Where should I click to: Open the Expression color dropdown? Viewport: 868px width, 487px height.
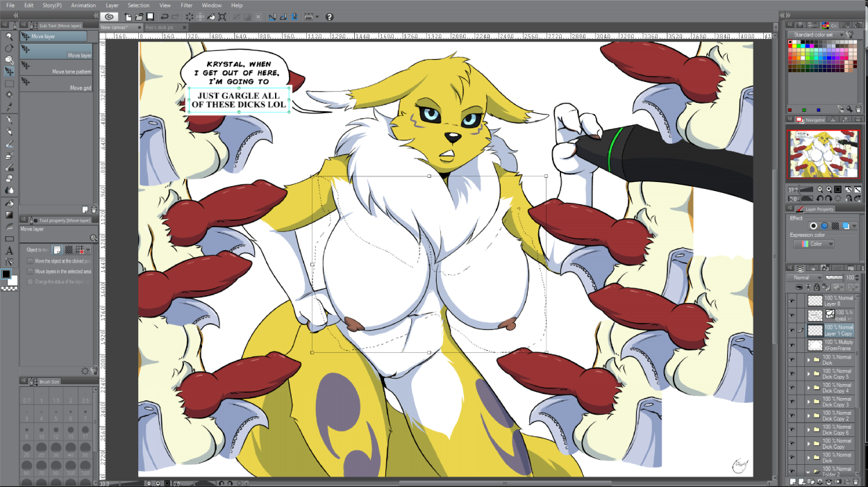pos(813,244)
